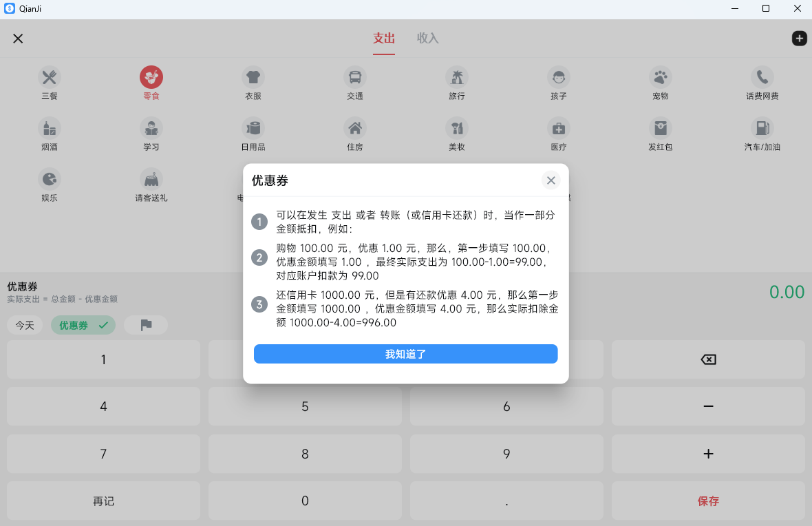Choose the 交通 transport category icon
Viewport: 812px width, 526px height.
pyautogui.click(x=355, y=77)
